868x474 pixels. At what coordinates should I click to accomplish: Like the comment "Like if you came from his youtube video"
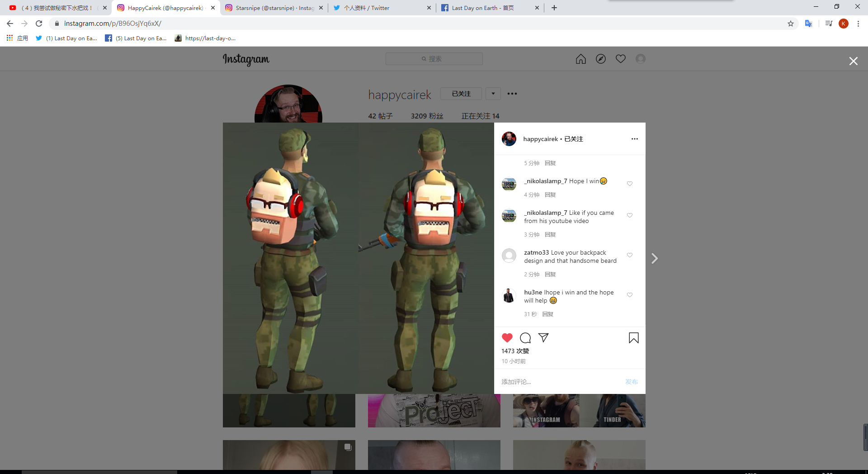[x=629, y=215]
